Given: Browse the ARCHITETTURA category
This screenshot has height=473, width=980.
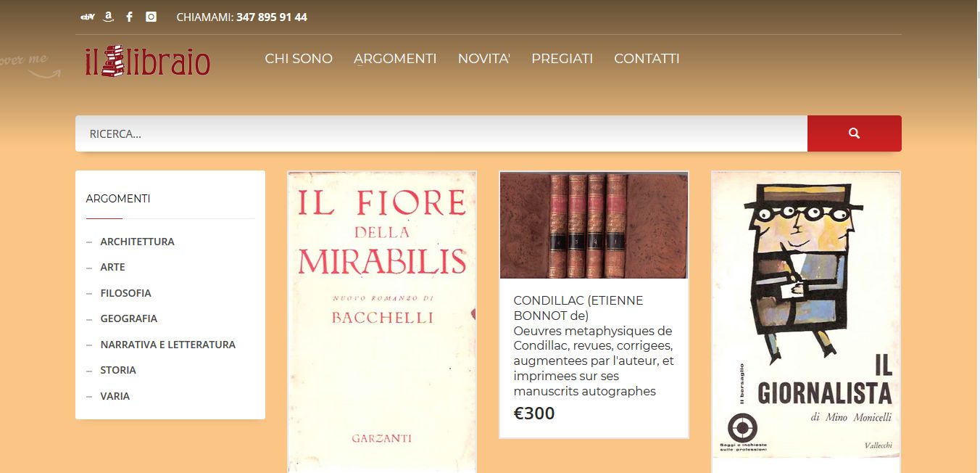Looking at the screenshot, I should pyautogui.click(x=138, y=242).
